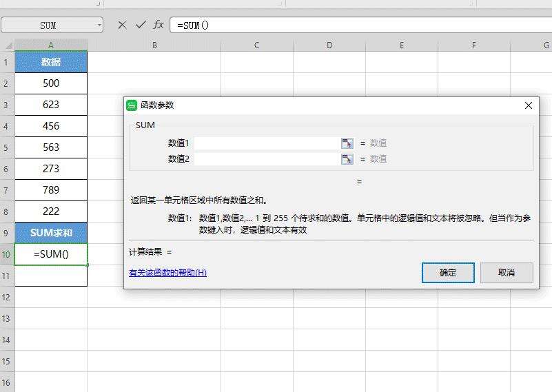Click range selector icon for 数值1
552x392 pixels.
click(x=347, y=143)
